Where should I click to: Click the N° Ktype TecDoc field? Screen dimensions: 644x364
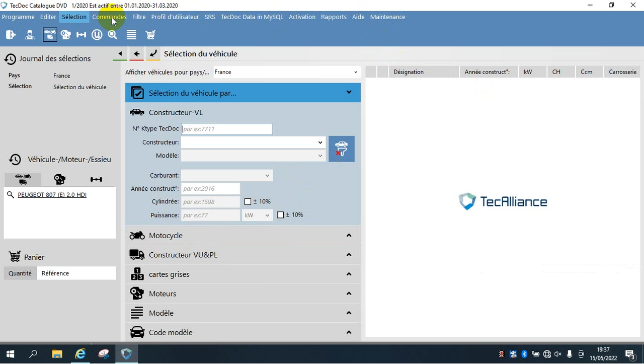click(227, 129)
